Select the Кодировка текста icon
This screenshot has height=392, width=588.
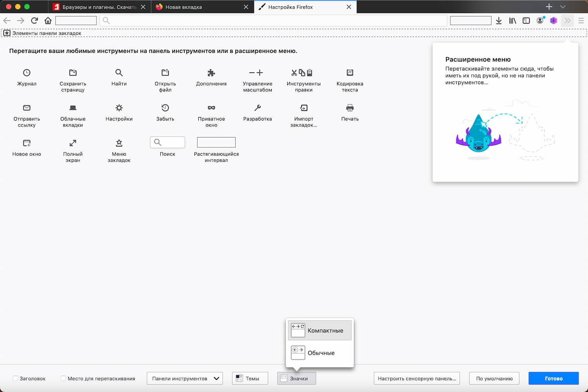click(350, 72)
